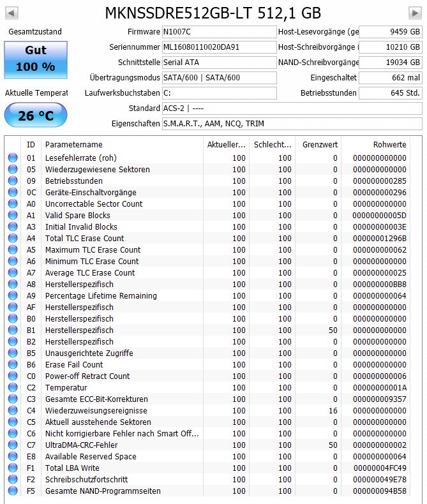
Task: Click status icon of Erase Fail Count
Action: pyautogui.click(x=13, y=364)
